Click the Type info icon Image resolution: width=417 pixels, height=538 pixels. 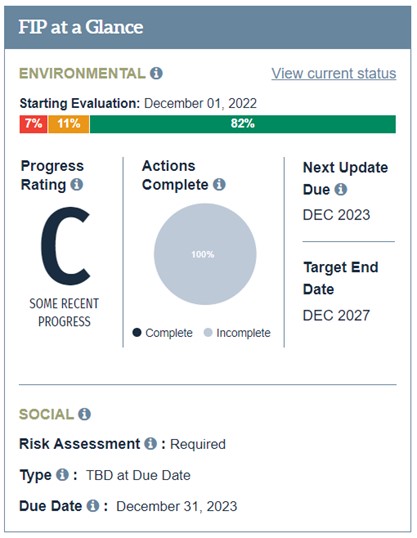[62, 475]
